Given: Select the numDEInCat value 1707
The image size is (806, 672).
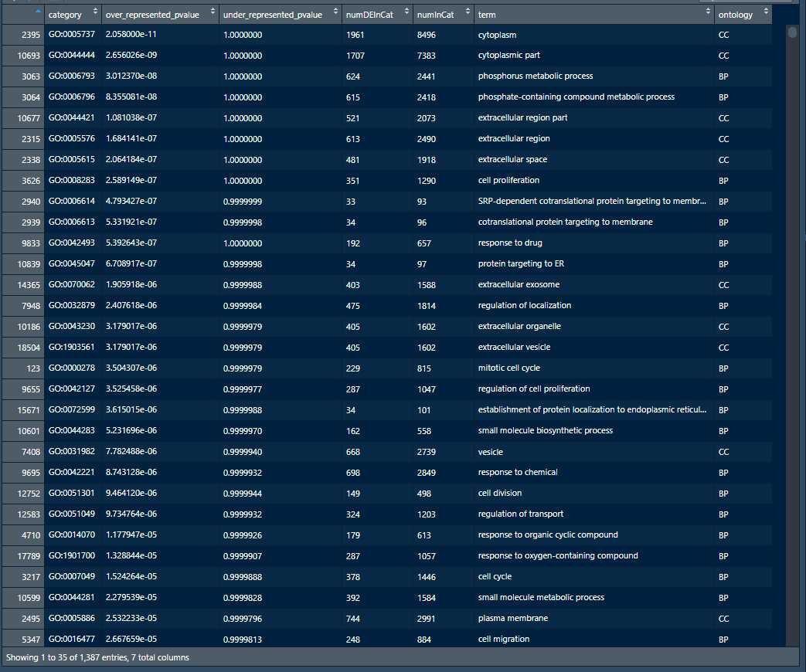Looking at the screenshot, I should [355, 56].
